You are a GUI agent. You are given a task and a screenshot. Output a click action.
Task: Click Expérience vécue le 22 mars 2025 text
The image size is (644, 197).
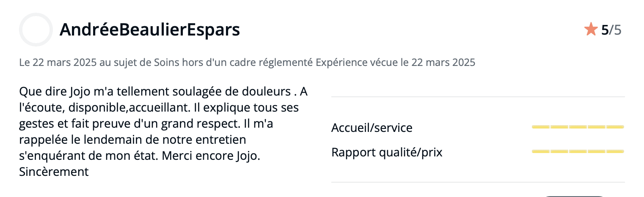[x=396, y=63]
